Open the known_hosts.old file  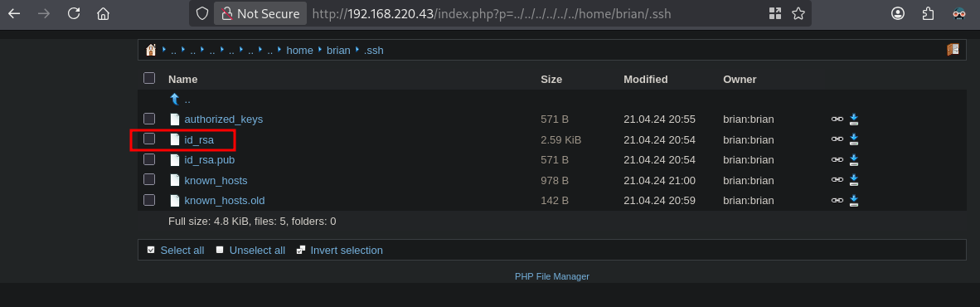[225, 201]
